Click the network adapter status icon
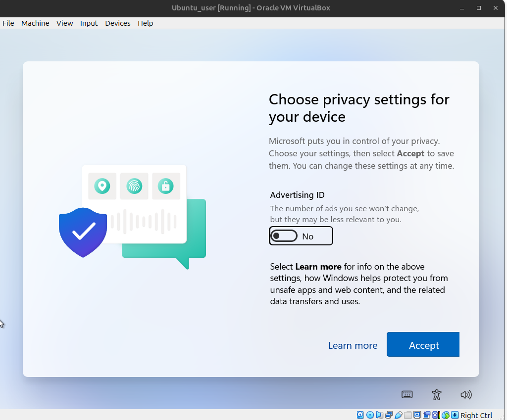The height and width of the screenshot is (420, 507). point(389,415)
